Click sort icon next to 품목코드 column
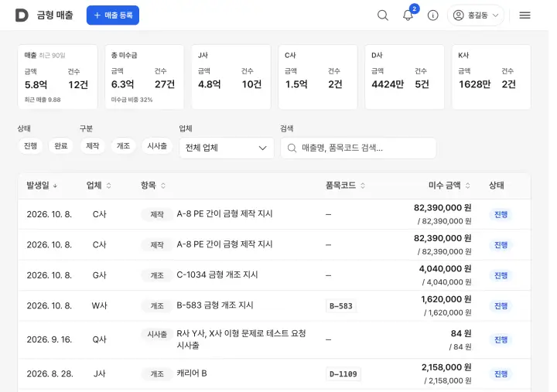The height and width of the screenshot is (392, 557). tap(363, 186)
